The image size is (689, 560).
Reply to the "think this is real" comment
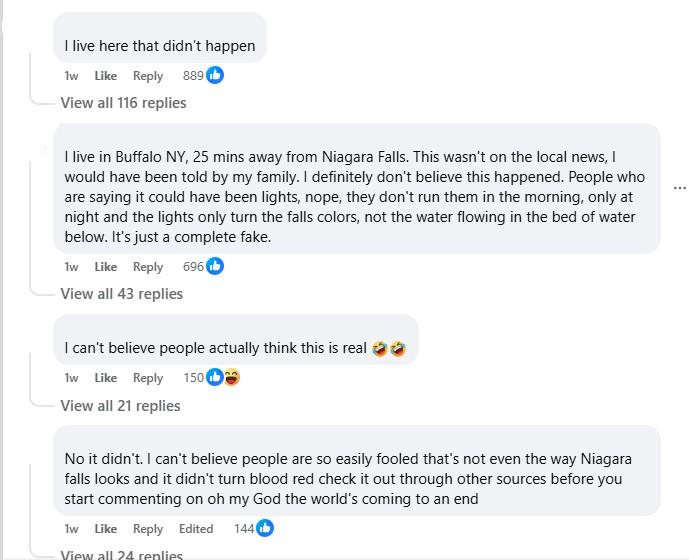[x=148, y=378]
